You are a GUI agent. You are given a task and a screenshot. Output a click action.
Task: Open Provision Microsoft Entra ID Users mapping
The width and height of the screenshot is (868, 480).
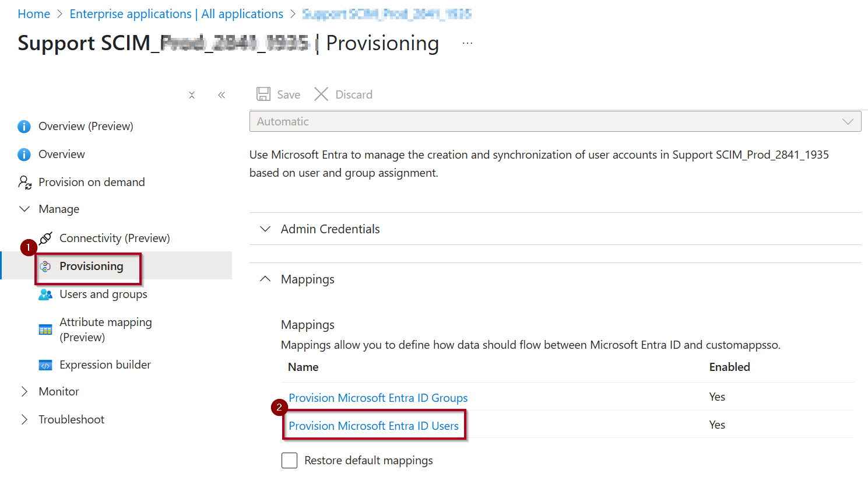374,426
